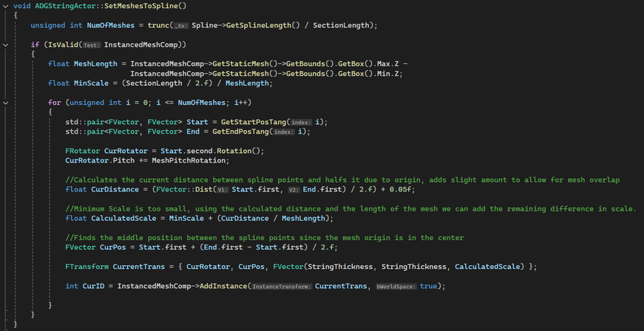This screenshot has width=644, height=331.
Task: Click SectionLength on the trunc line
Action: 342,25
